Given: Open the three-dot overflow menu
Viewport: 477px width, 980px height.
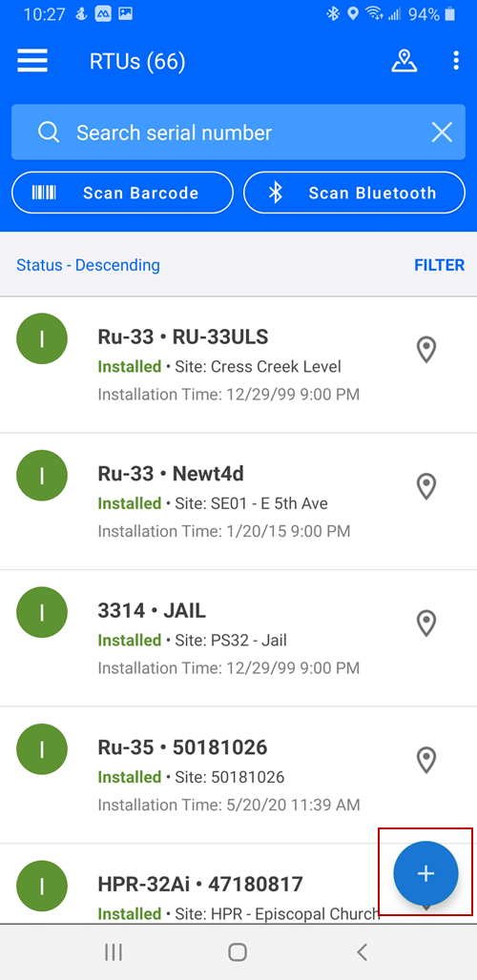Looking at the screenshot, I should pyautogui.click(x=456, y=61).
